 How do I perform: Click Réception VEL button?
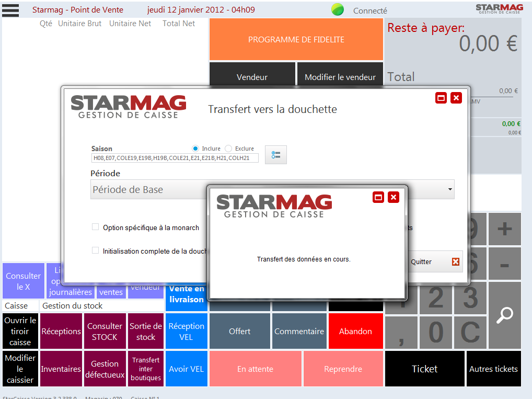pyautogui.click(x=186, y=331)
